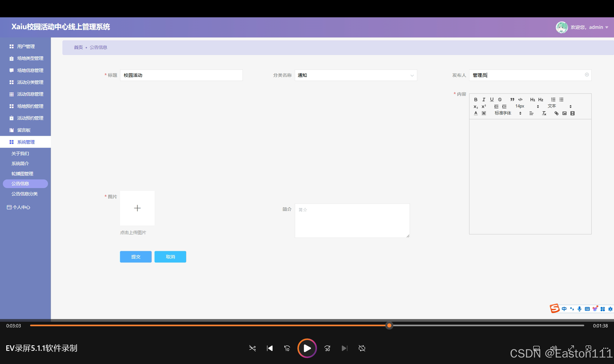Viewport: 614px width, 364px height.
Task: Create an ordered numbered list
Action: (x=553, y=99)
